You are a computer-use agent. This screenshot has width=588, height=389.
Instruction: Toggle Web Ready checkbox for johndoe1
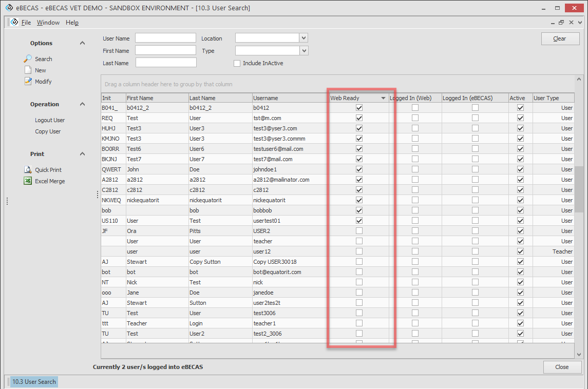(359, 169)
